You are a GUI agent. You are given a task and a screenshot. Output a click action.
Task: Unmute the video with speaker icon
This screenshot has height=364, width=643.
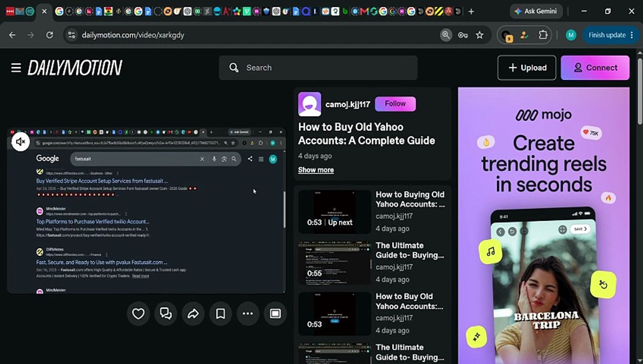[x=21, y=142]
